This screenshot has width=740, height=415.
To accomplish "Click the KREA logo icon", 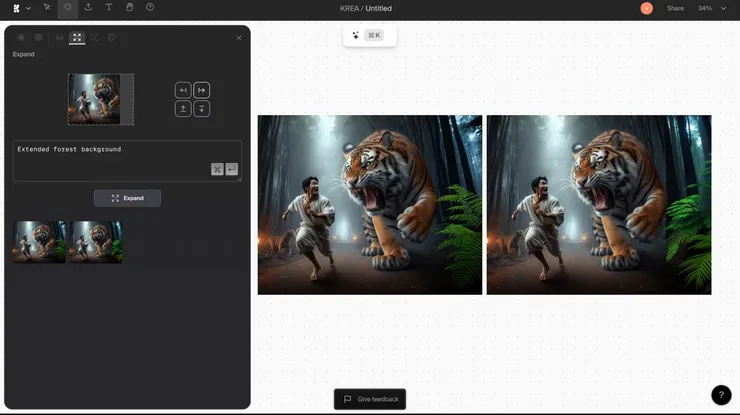I will tap(17, 8).
